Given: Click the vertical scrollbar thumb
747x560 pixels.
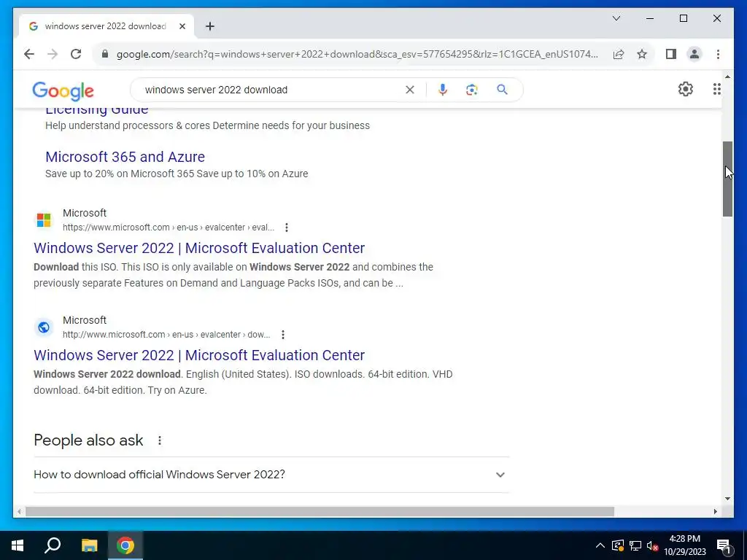Looking at the screenshot, I should [727, 179].
